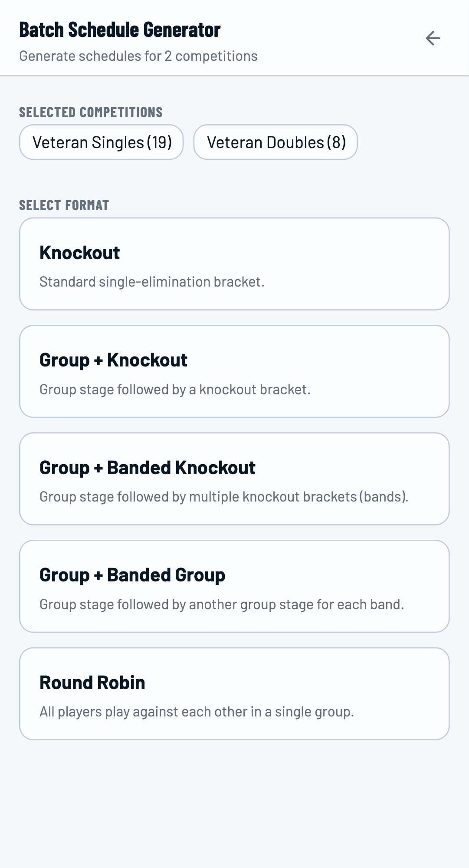This screenshot has height=868, width=469.
Task: Click the Group + Knockout heading text
Action: click(113, 360)
